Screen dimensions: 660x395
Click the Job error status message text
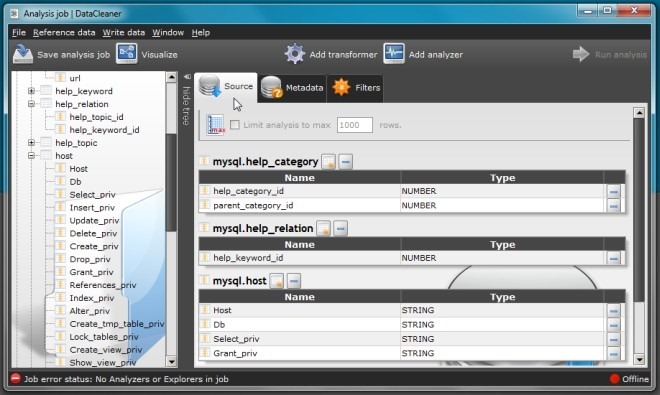click(126, 379)
